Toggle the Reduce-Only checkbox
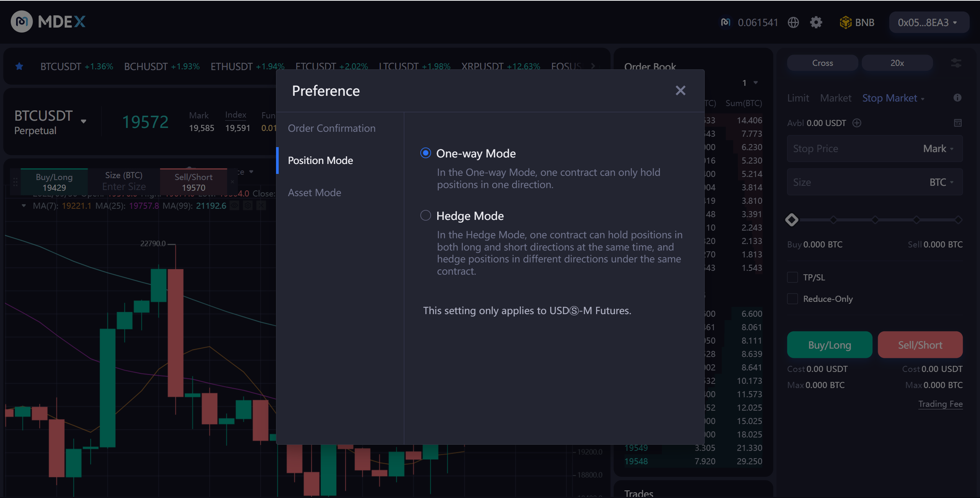 (792, 299)
